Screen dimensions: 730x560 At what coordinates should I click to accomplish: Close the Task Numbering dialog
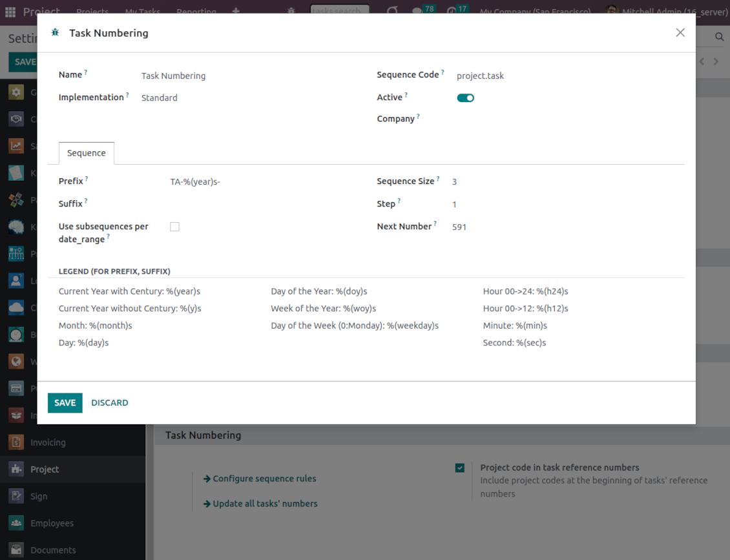point(680,32)
